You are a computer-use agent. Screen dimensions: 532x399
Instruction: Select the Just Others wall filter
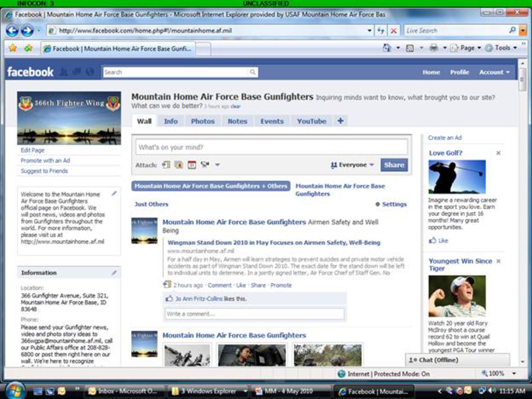(x=151, y=204)
